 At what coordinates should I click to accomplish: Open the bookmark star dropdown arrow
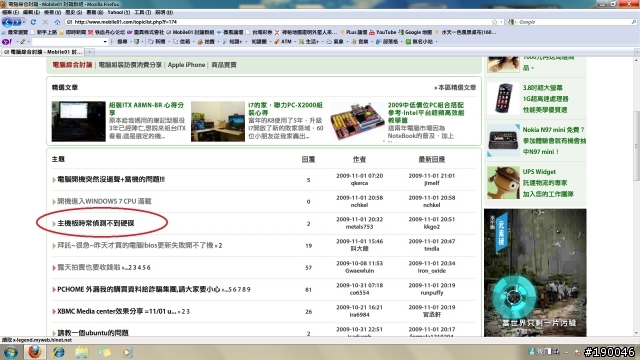(x=502, y=22)
